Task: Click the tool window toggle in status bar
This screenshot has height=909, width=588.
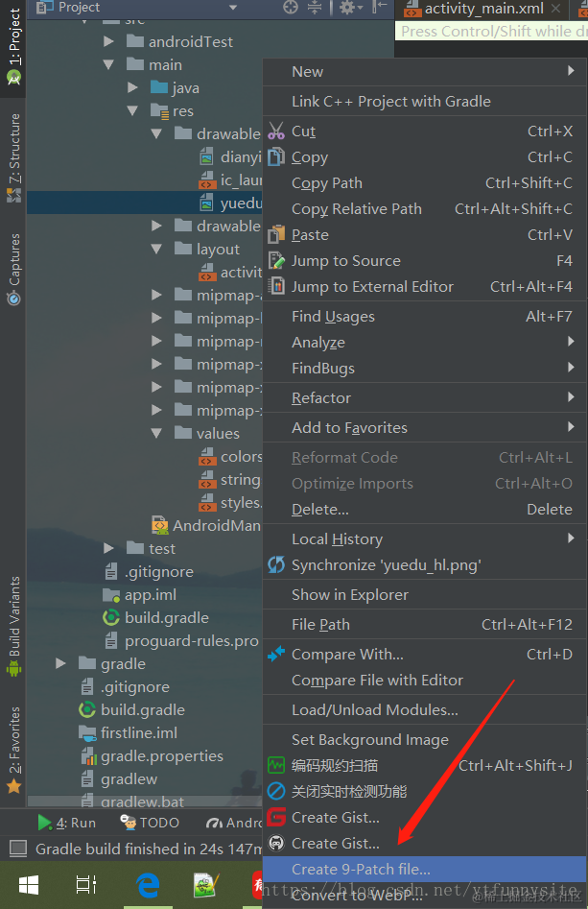Action: click(x=18, y=849)
